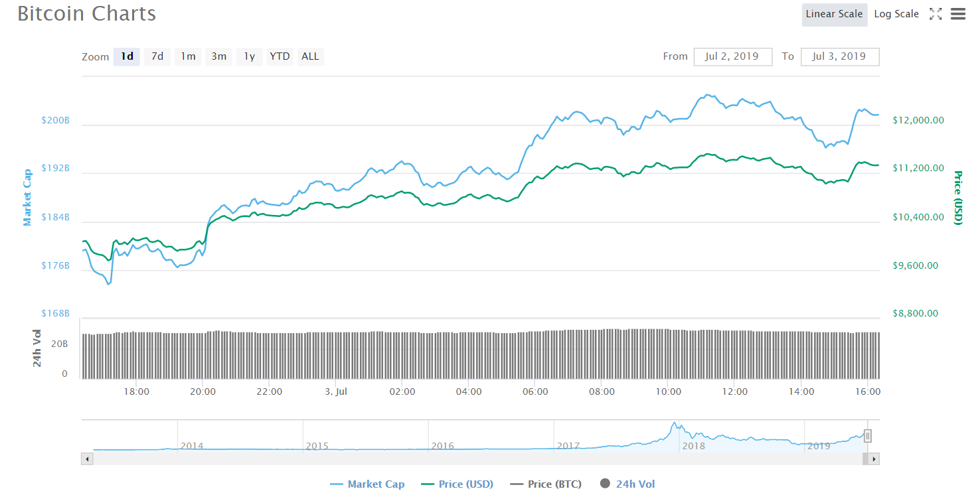This screenshot has width=980, height=497.
Task: Toggle the Price (BTC) series legend
Action: tap(546, 484)
